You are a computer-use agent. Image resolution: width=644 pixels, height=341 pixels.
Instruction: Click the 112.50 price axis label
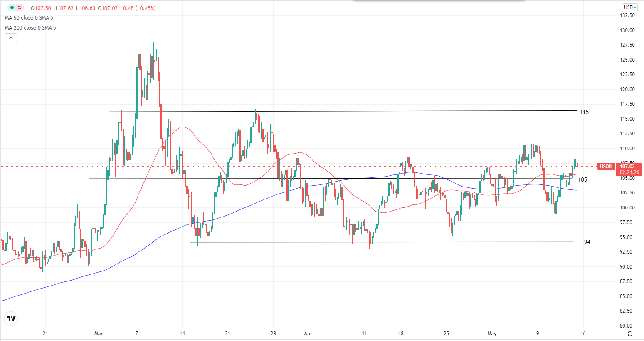627,134
